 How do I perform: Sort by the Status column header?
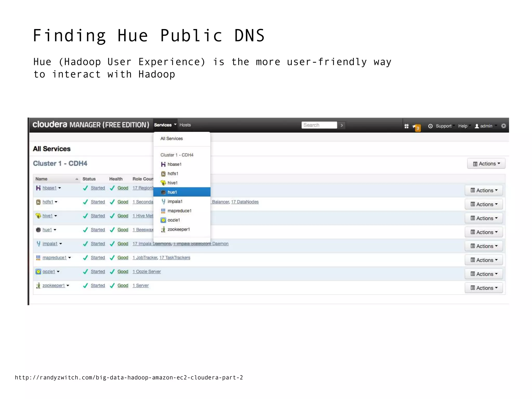[x=89, y=179]
